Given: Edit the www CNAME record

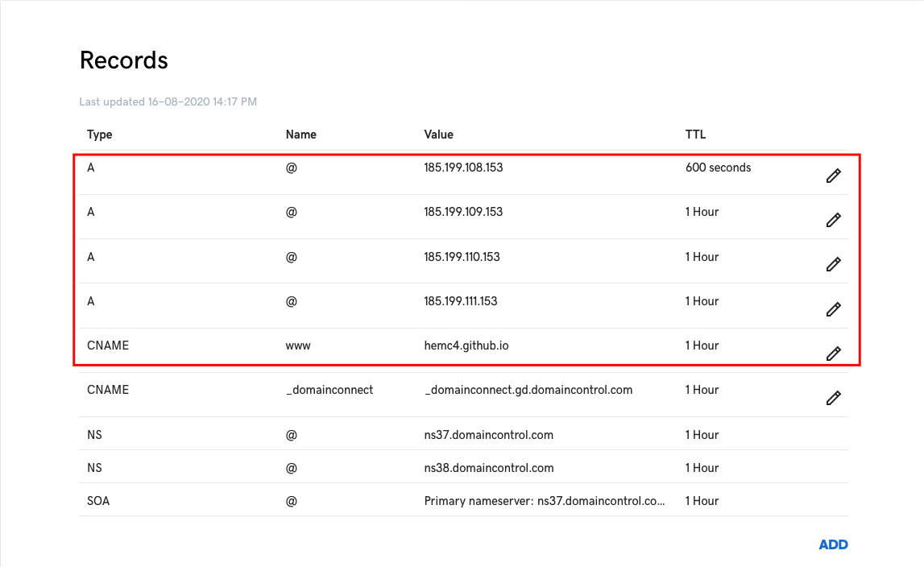Looking at the screenshot, I should [833, 353].
